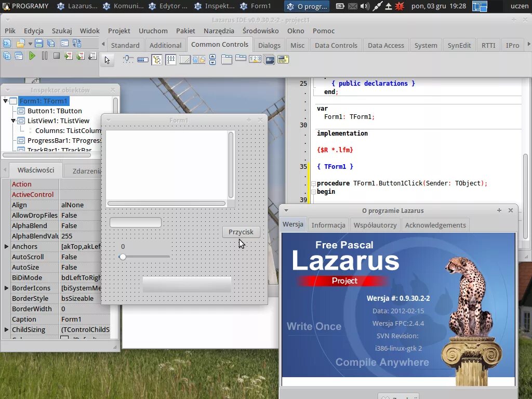This screenshot has width=532, height=399.
Task: Click the Stop square icon
Action: click(x=57, y=56)
